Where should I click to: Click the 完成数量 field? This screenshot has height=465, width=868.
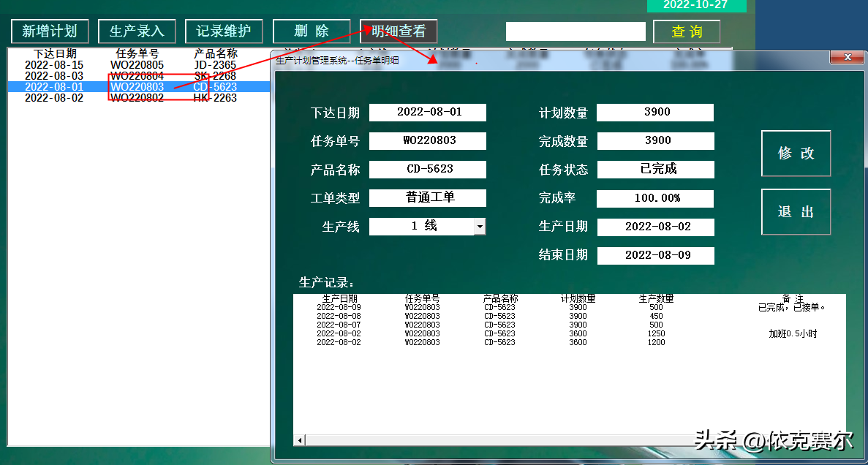655,140
